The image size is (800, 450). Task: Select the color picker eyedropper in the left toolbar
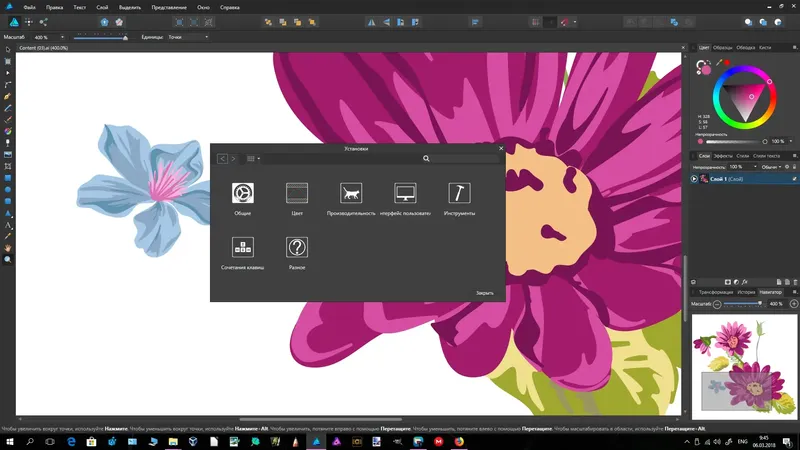tap(8, 236)
